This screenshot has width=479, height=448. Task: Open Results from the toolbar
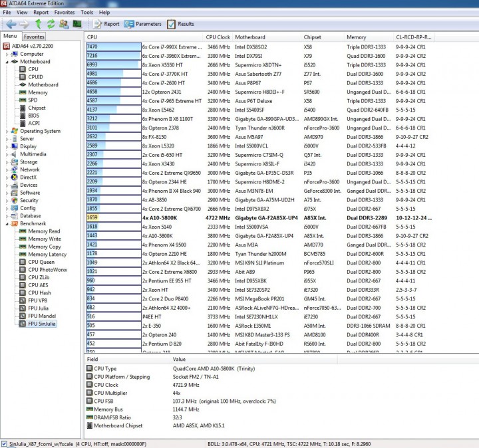[180, 24]
